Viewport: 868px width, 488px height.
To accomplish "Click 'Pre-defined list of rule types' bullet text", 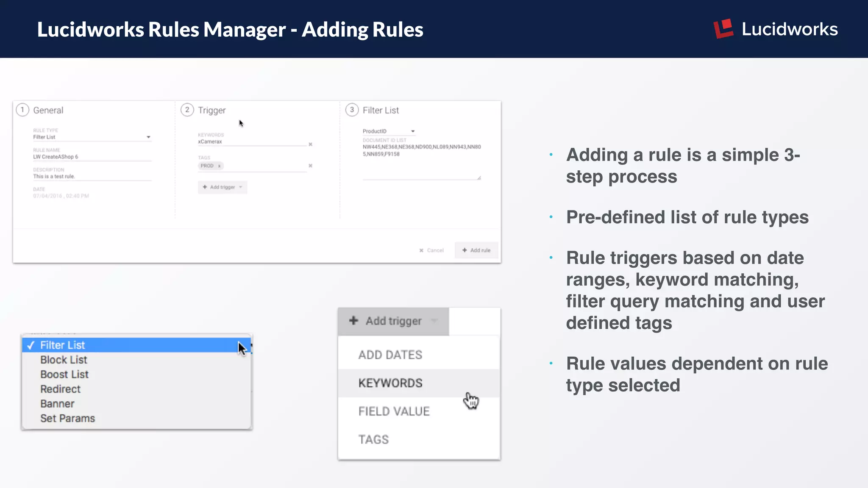I will (687, 217).
